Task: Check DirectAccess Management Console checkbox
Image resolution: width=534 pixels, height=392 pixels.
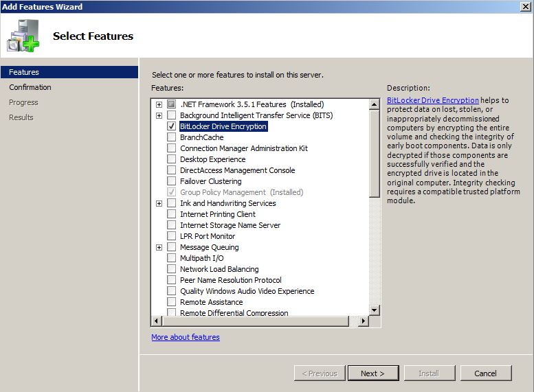Action: (x=172, y=170)
